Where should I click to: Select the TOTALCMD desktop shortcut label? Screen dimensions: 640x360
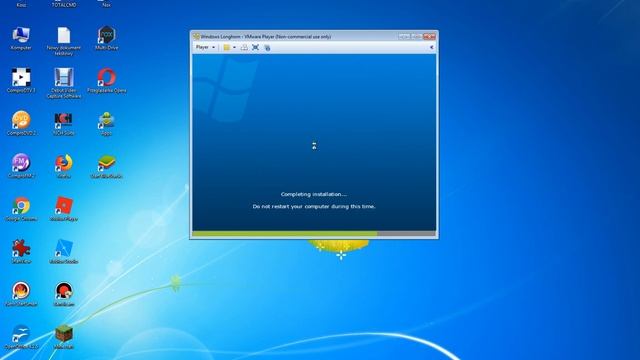[x=64, y=4]
